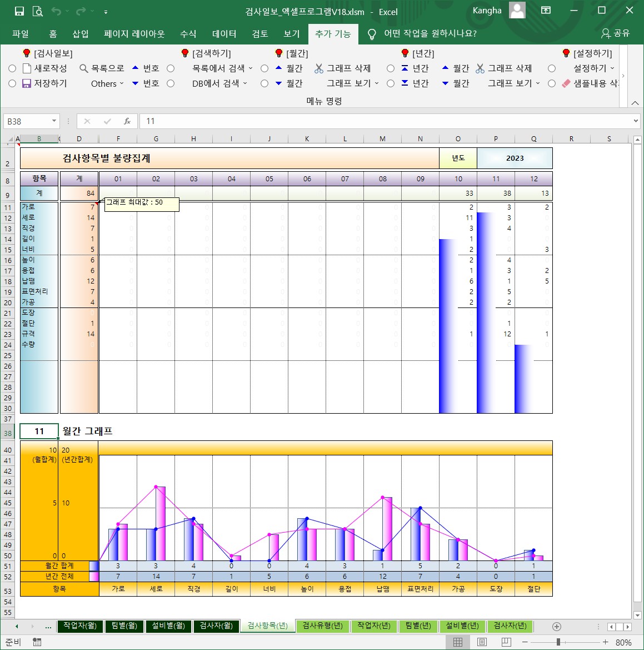Click the sheet tabs ellipsis button
The width and height of the screenshot is (644, 650).
(x=48, y=627)
